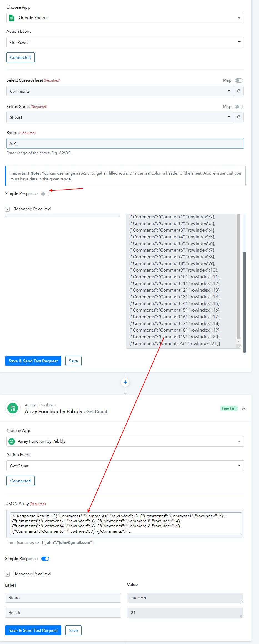The width and height of the screenshot is (259, 644).
Task: Disable Simple Response in Get Count step
Action: point(45,559)
